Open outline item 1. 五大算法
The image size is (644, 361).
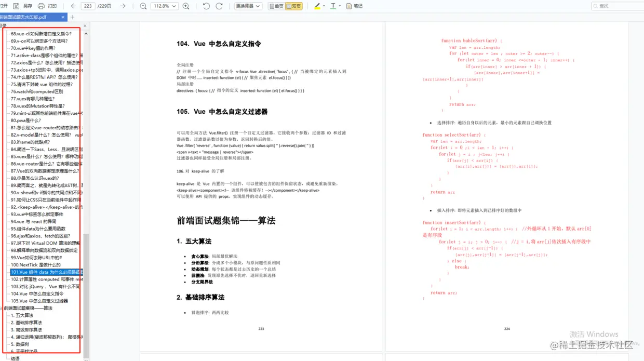click(22, 315)
